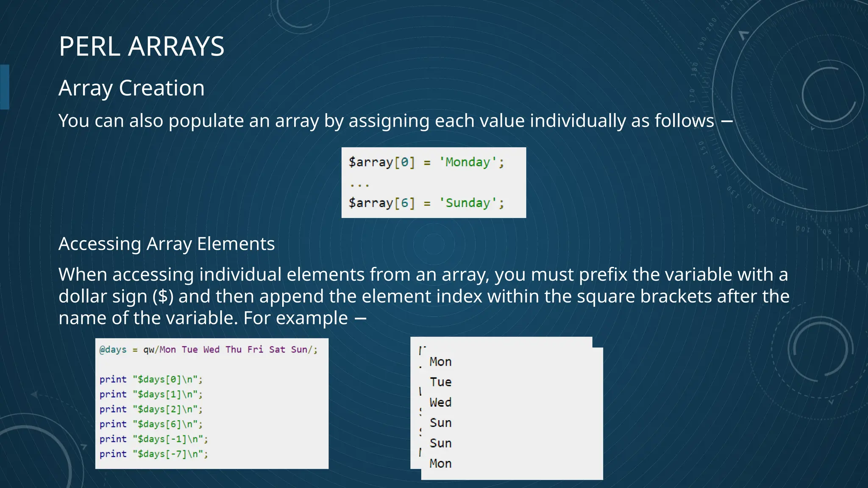The image size is (868, 488).
Task: Click the last 'Mon' output line
Action: point(440,463)
